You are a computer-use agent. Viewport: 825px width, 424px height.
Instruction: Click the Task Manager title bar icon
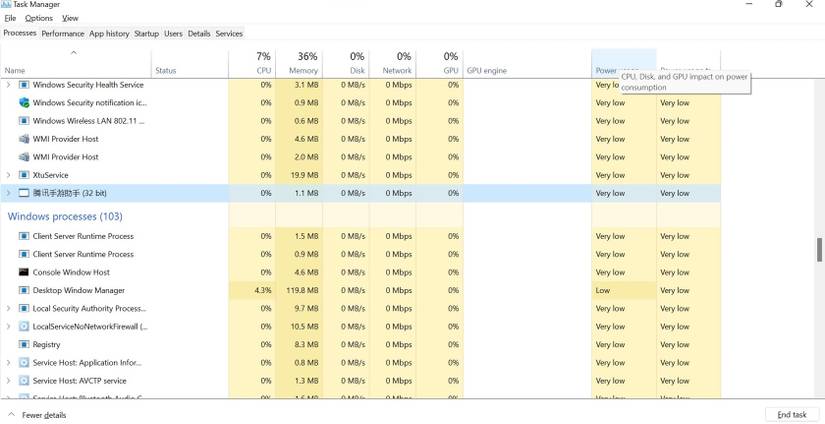[6, 4]
